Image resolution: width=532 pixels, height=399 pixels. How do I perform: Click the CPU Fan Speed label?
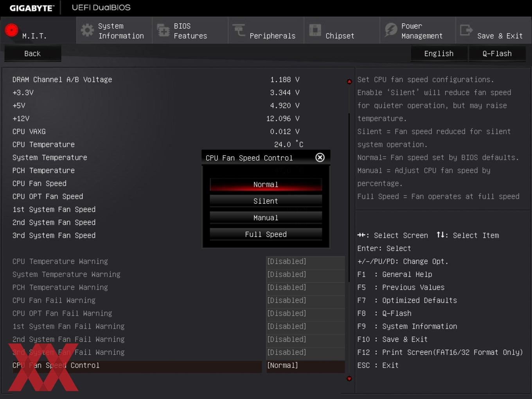(x=40, y=183)
